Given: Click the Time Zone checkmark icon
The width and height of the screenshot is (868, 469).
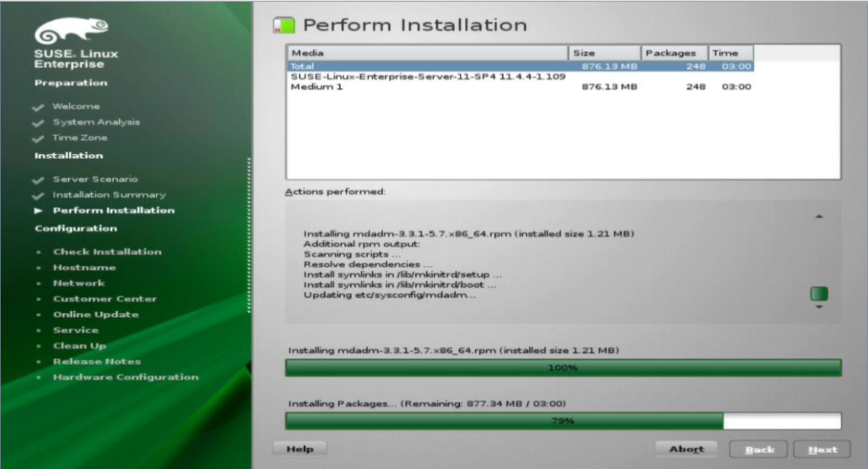Looking at the screenshot, I should pos(38,138).
